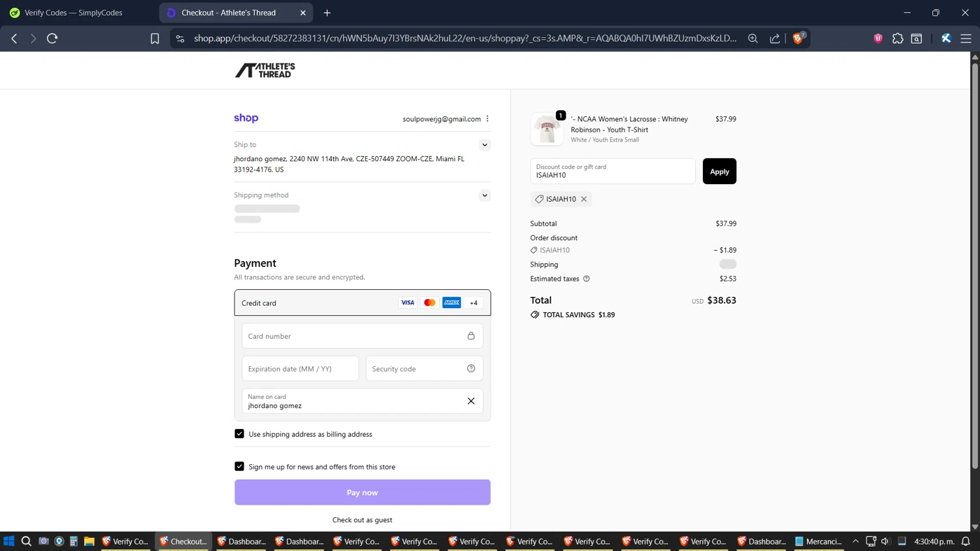This screenshot has width=980, height=551.
Task: Open the notifications bell icon
Action: coord(966,541)
